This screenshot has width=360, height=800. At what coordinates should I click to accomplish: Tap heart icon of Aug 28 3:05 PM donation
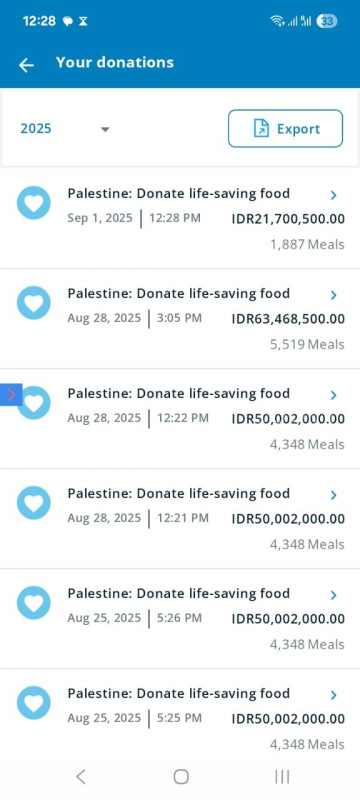point(34,303)
